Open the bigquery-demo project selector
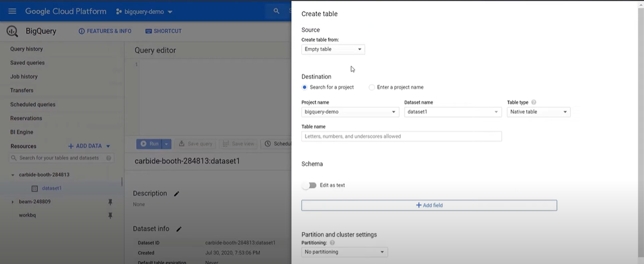Image resolution: width=644 pixels, height=264 pixels. tap(144, 12)
